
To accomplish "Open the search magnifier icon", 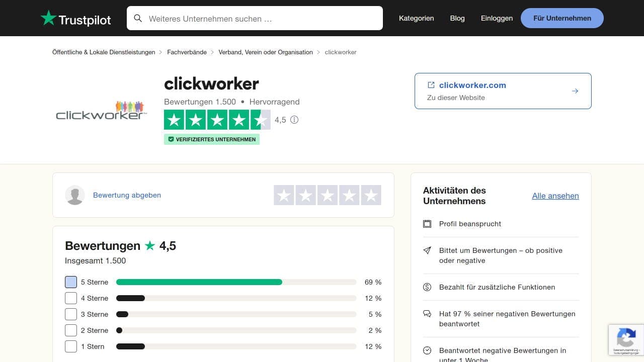I will point(138,18).
